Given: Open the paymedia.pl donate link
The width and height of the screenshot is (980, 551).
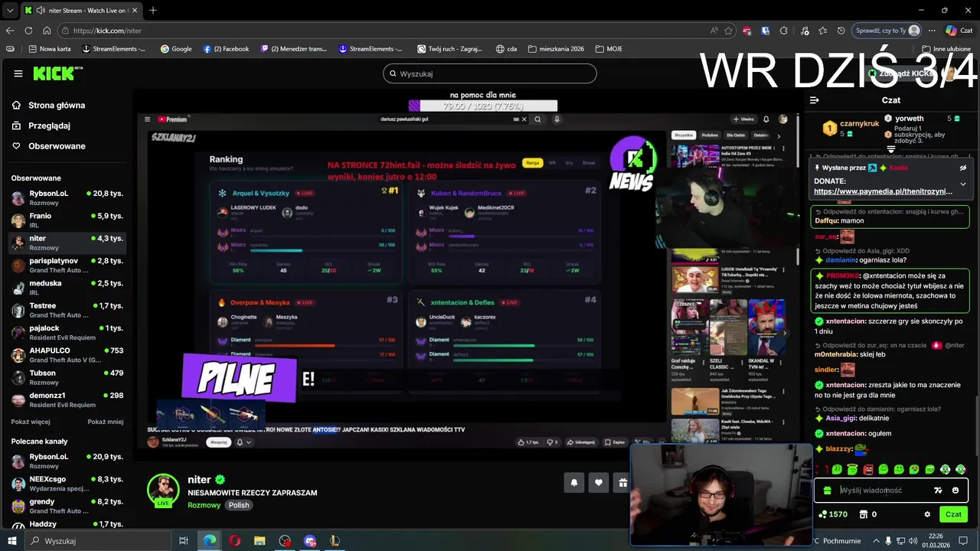Looking at the screenshot, I should coord(883,191).
